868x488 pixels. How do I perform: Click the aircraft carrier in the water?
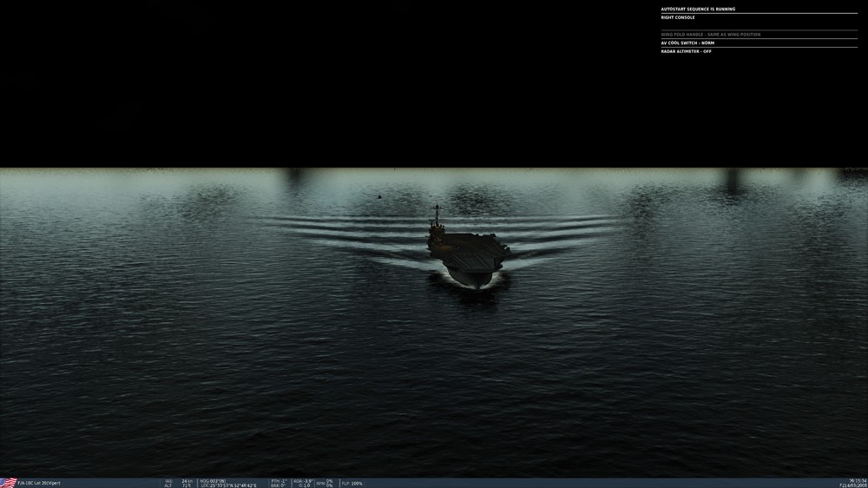tap(467, 248)
